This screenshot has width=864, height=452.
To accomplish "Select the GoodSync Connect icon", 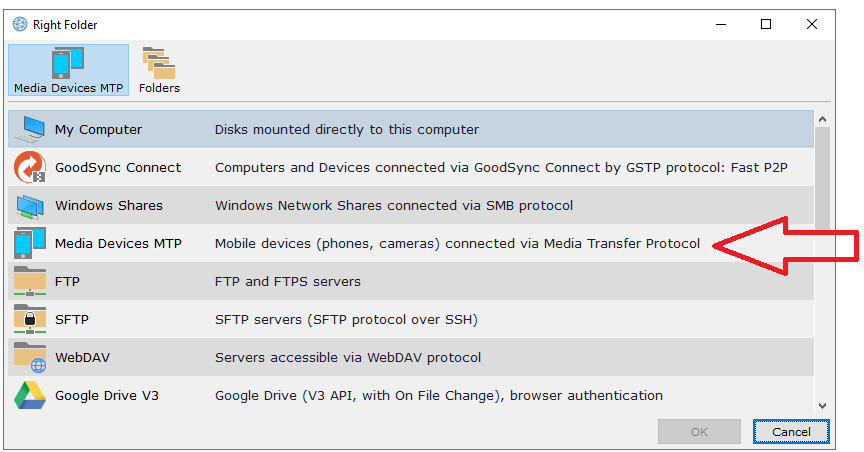I will coord(30,167).
